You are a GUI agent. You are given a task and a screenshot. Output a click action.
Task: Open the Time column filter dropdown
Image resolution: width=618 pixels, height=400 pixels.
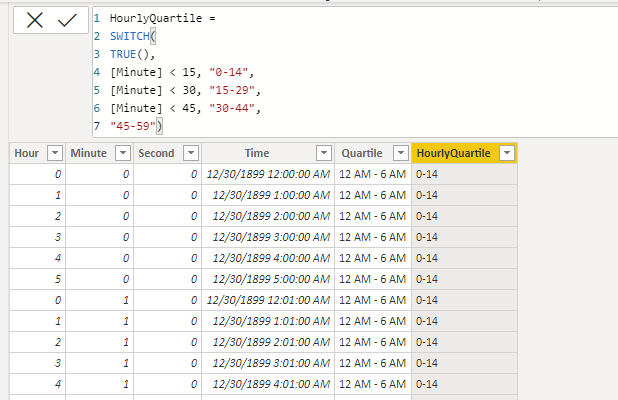[324, 153]
